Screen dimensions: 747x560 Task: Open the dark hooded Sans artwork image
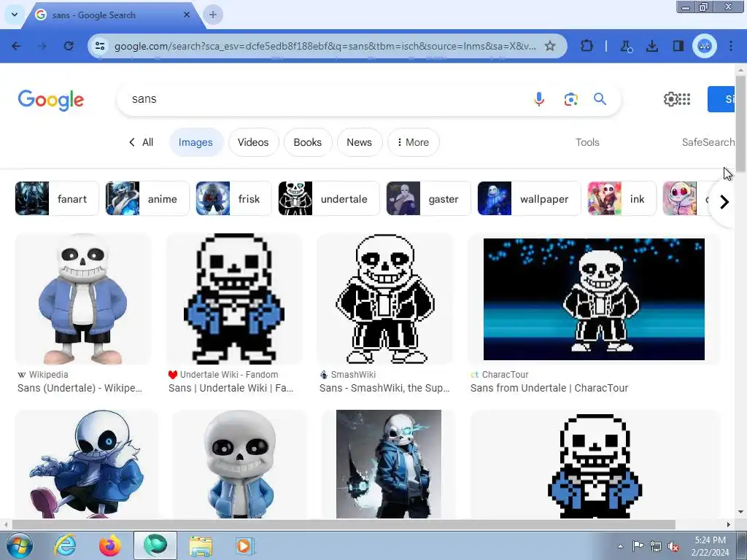click(x=388, y=464)
